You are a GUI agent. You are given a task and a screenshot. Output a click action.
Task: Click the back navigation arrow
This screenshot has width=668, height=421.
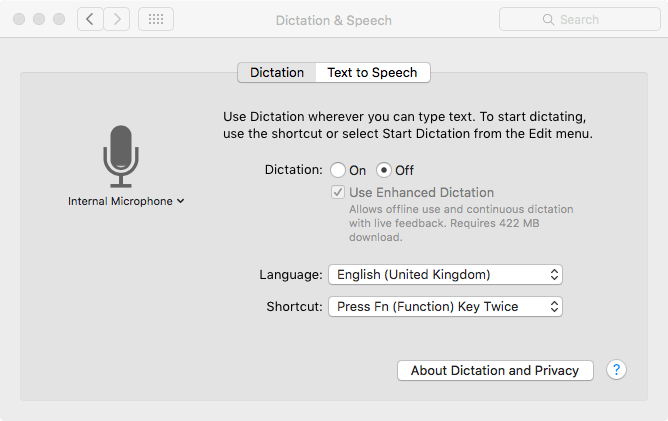click(90, 19)
